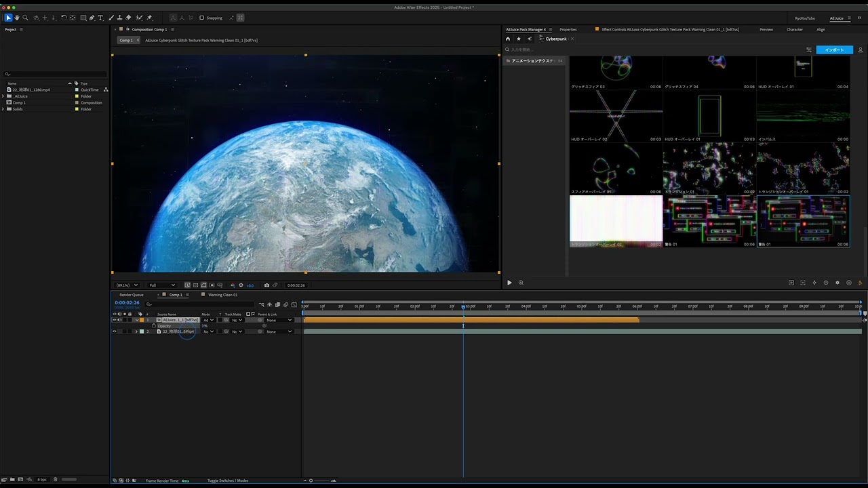The height and width of the screenshot is (488, 868).
Task: Click Toggle Switches / Modes button
Action: (228, 481)
